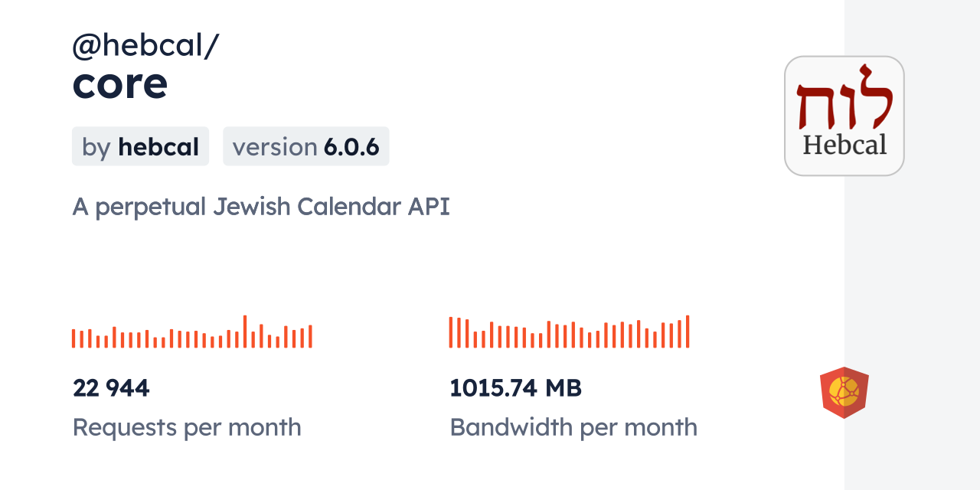Click the 22 944 requests count
This screenshot has height=490, width=980.
111,388
